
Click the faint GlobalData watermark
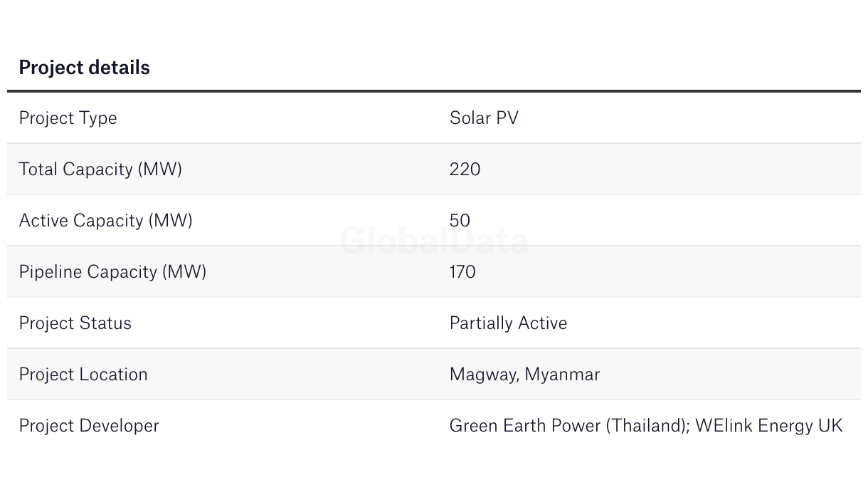click(x=434, y=241)
